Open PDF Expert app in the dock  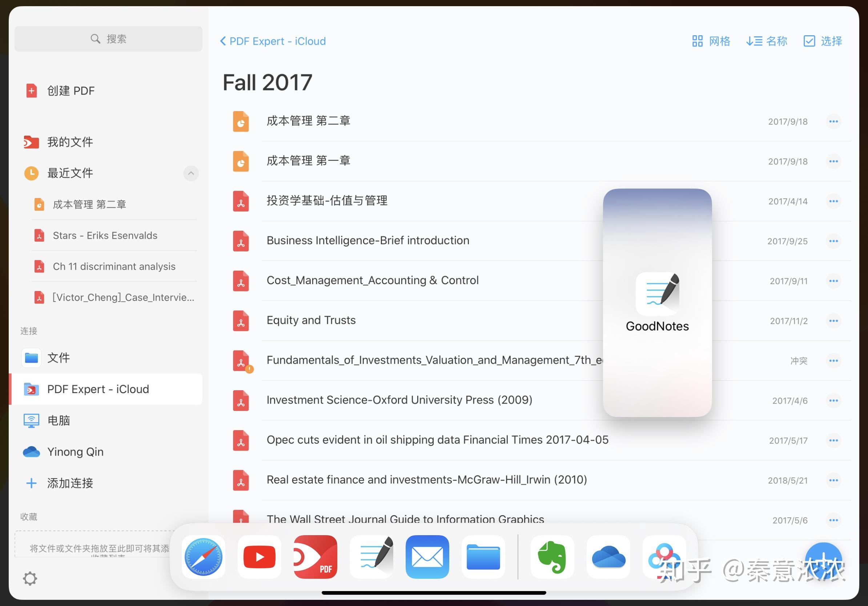(x=315, y=557)
